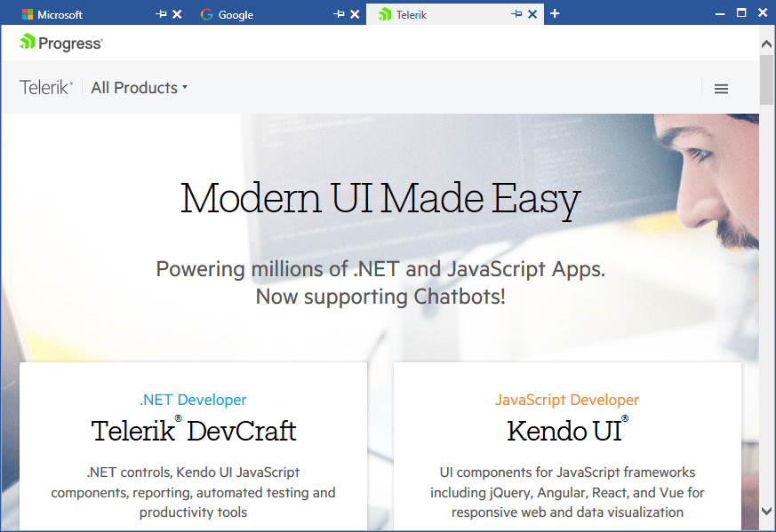Open the hamburger navigation menu
776x532 pixels.
(x=721, y=89)
